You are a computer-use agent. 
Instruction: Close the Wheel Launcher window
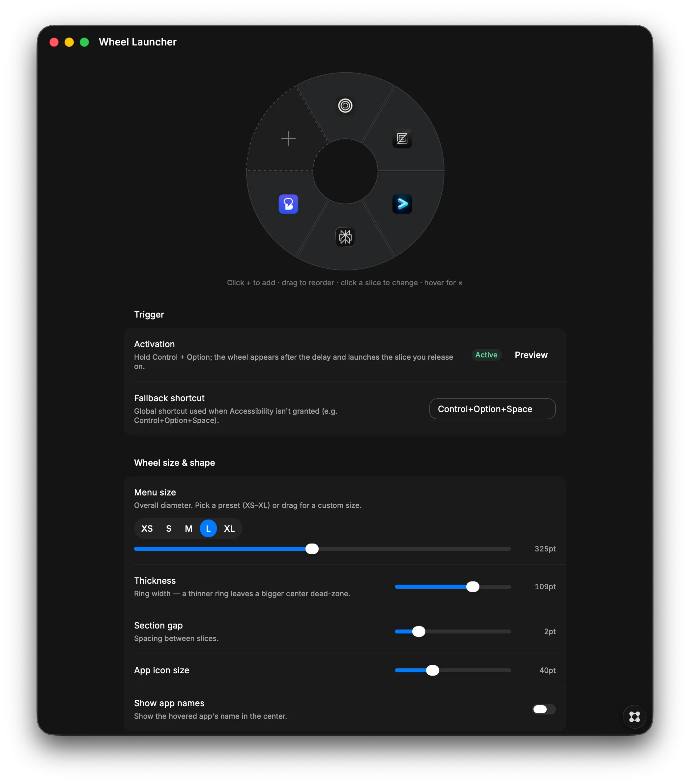tap(54, 42)
